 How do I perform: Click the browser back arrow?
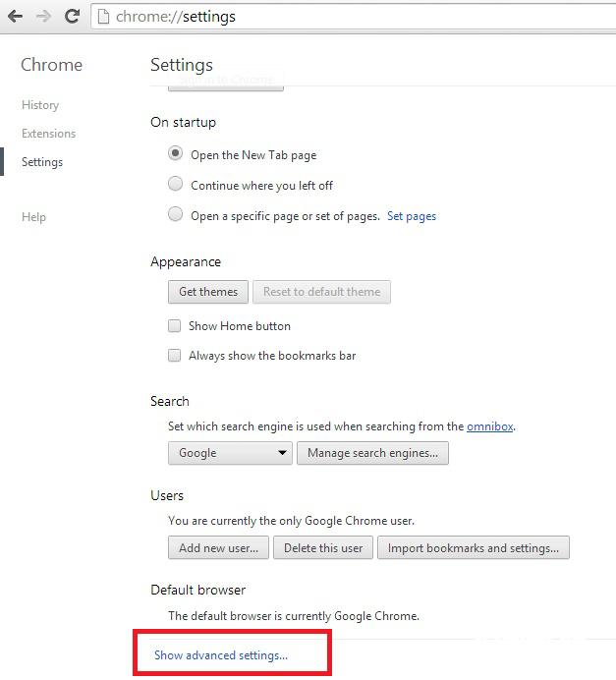click(14, 17)
